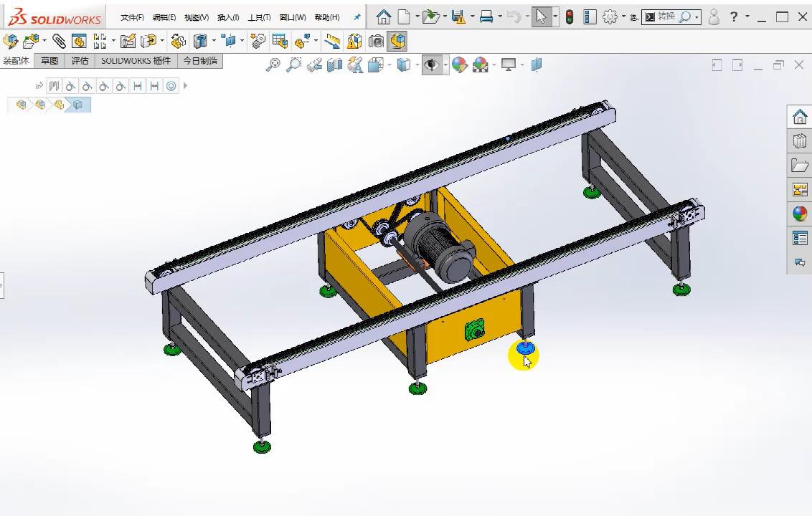Expand the floating mate toolbar arrow
Image resolution: width=812 pixels, height=516 pixels.
click(185, 86)
